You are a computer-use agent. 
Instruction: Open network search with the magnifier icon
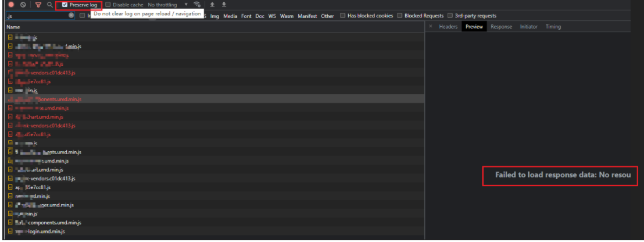pyautogui.click(x=50, y=5)
